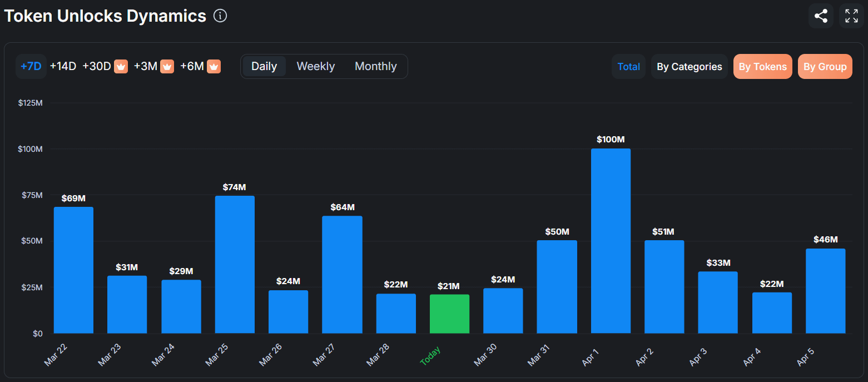Select the +7D time range

[31, 67]
